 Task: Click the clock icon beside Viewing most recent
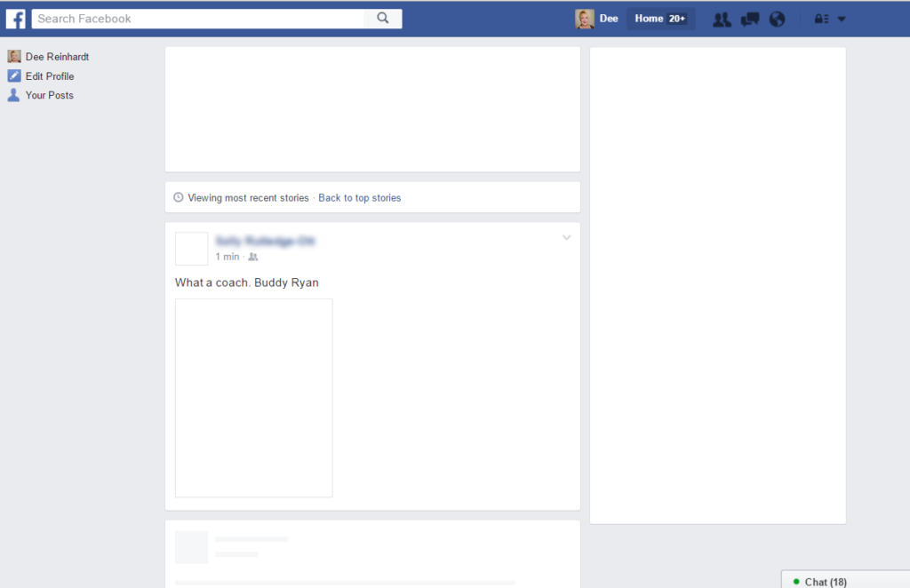(179, 197)
